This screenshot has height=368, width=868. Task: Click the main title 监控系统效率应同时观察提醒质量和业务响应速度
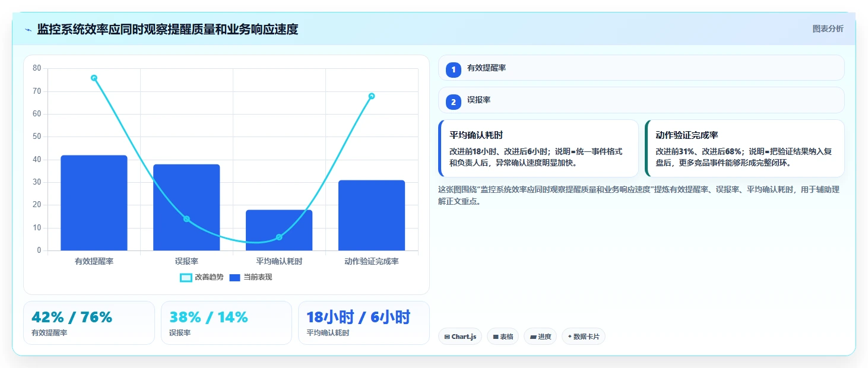coord(167,29)
